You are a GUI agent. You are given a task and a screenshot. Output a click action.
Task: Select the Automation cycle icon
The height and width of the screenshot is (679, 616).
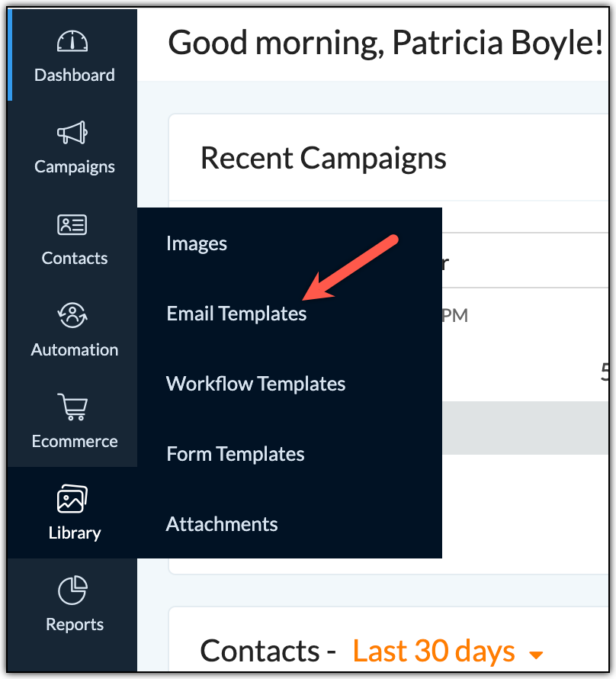pos(74,314)
